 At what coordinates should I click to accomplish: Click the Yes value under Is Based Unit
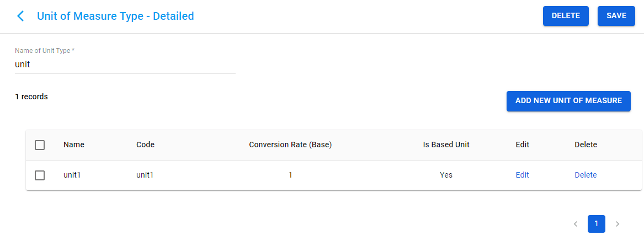click(446, 175)
